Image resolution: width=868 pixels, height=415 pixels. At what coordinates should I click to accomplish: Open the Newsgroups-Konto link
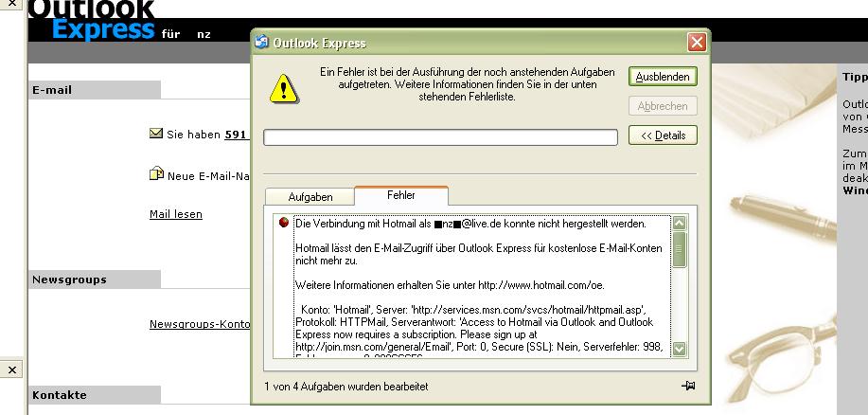pyautogui.click(x=200, y=324)
